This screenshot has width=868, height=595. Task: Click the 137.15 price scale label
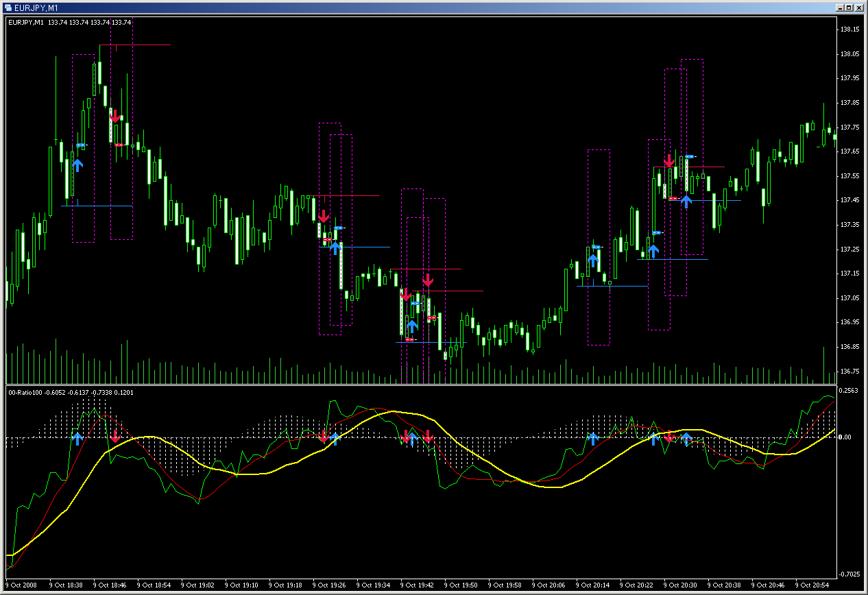point(850,274)
